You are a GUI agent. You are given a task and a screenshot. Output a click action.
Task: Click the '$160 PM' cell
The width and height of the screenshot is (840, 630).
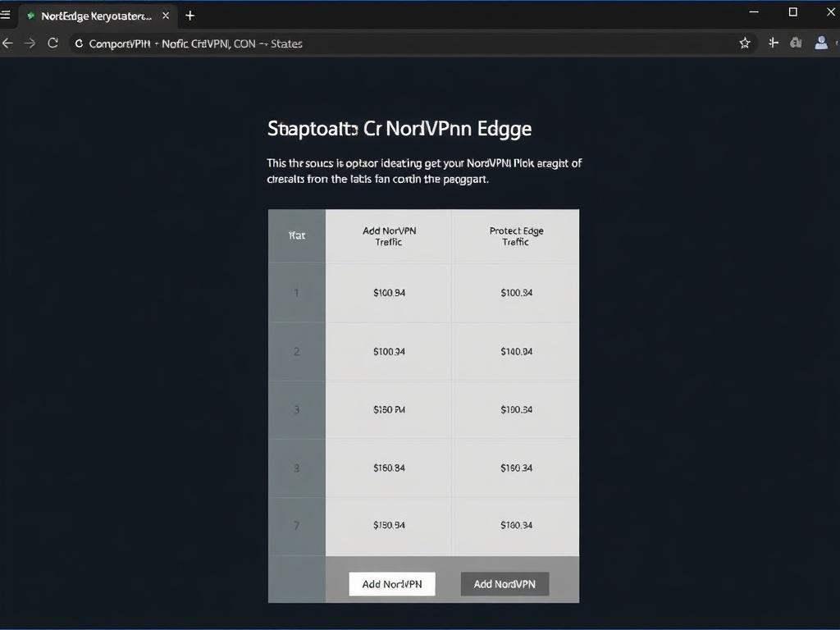[x=389, y=410]
